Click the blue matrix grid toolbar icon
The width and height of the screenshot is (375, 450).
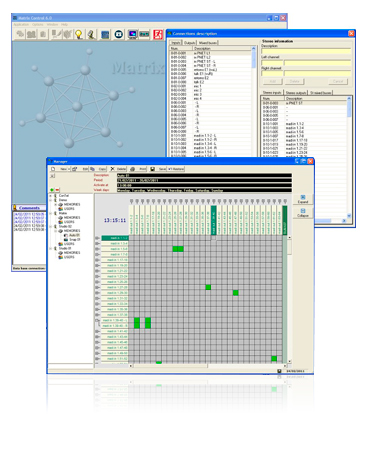pos(105,34)
